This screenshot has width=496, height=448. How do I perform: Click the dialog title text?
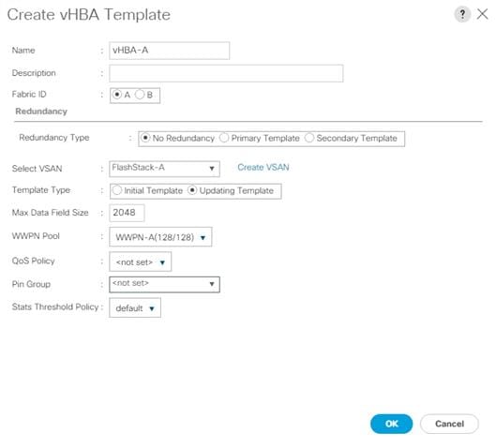pyautogui.click(x=89, y=15)
